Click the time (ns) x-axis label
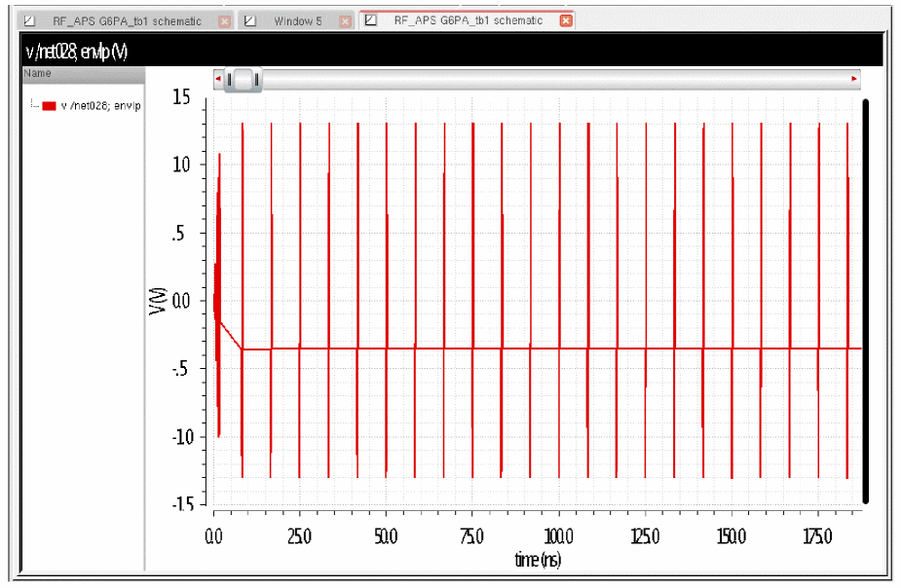This screenshot has width=901, height=588. click(538, 559)
